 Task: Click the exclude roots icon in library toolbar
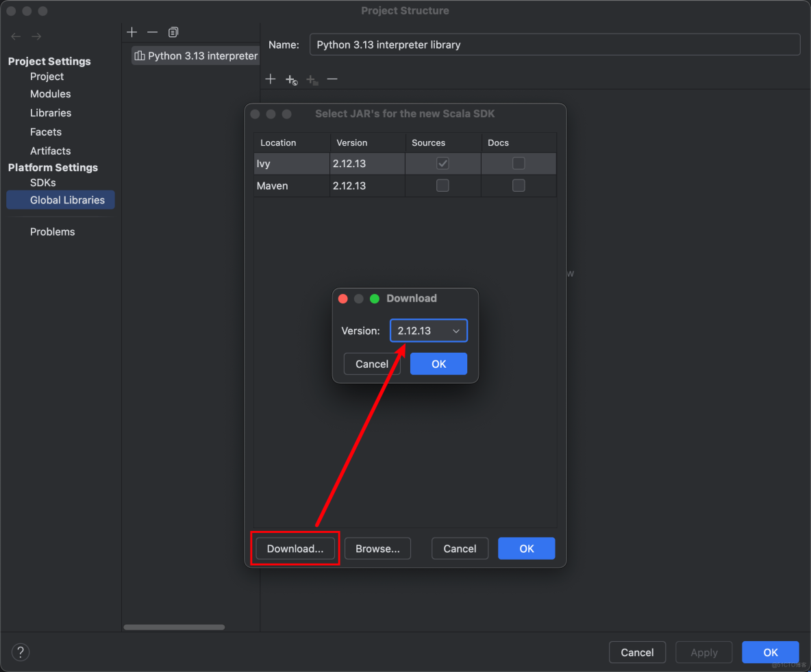tap(312, 79)
